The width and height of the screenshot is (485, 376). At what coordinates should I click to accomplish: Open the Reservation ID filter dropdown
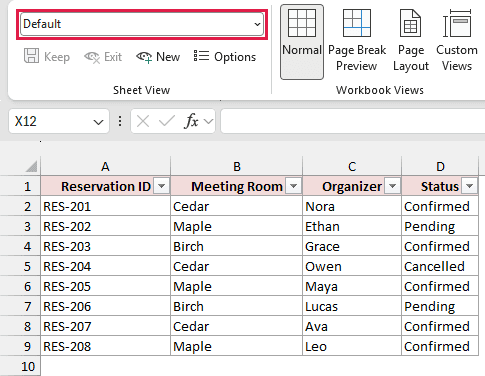(162, 186)
